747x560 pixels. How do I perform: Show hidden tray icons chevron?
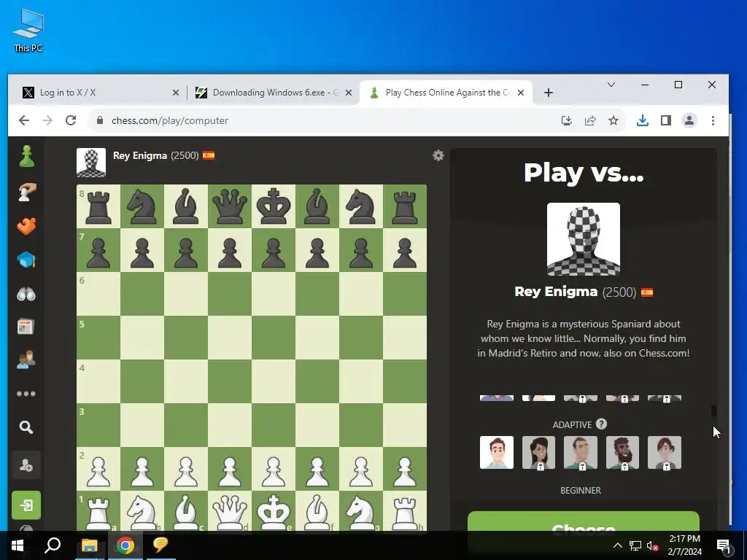(x=617, y=545)
